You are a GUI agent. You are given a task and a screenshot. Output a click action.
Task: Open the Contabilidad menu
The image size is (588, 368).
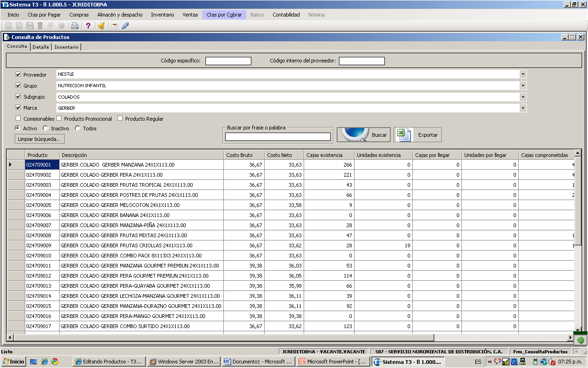pyautogui.click(x=286, y=15)
